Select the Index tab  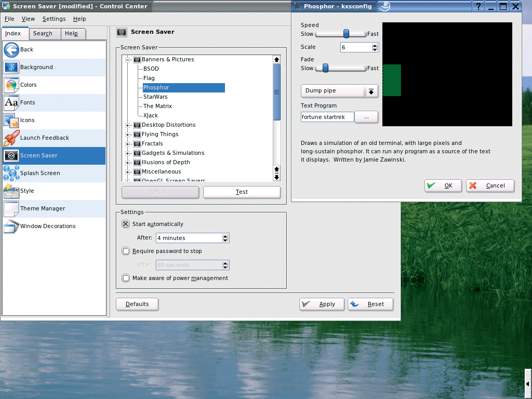15,34
